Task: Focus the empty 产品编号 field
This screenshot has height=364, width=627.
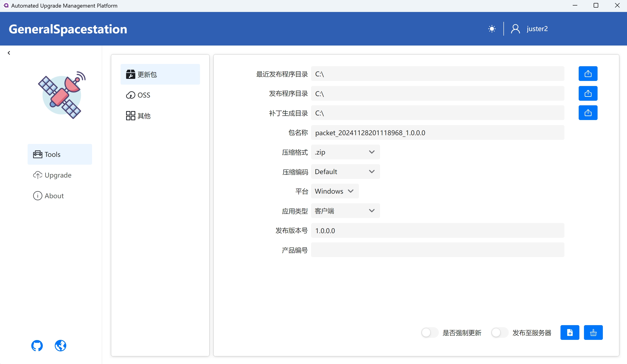Action: point(438,250)
